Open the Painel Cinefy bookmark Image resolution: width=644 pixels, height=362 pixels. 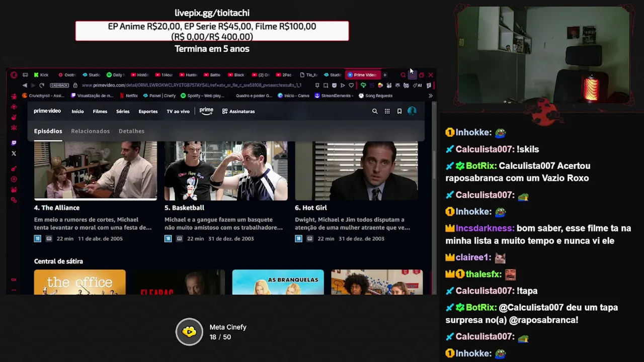(x=159, y=96)
